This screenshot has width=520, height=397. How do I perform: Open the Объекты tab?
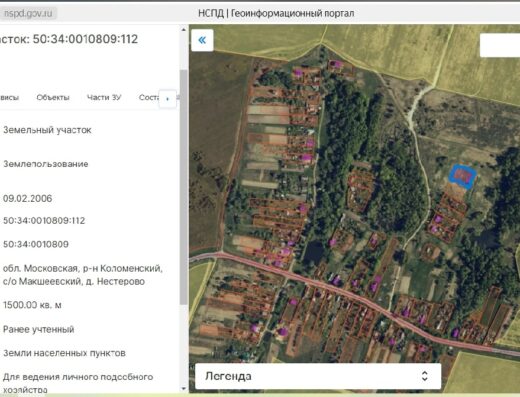[53, 97]
